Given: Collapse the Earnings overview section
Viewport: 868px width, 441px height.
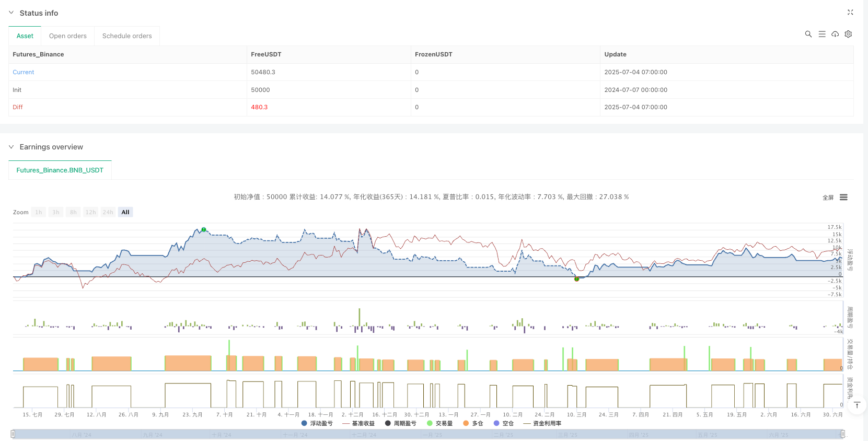Looking at the screenshot, I should pos(11,147).
